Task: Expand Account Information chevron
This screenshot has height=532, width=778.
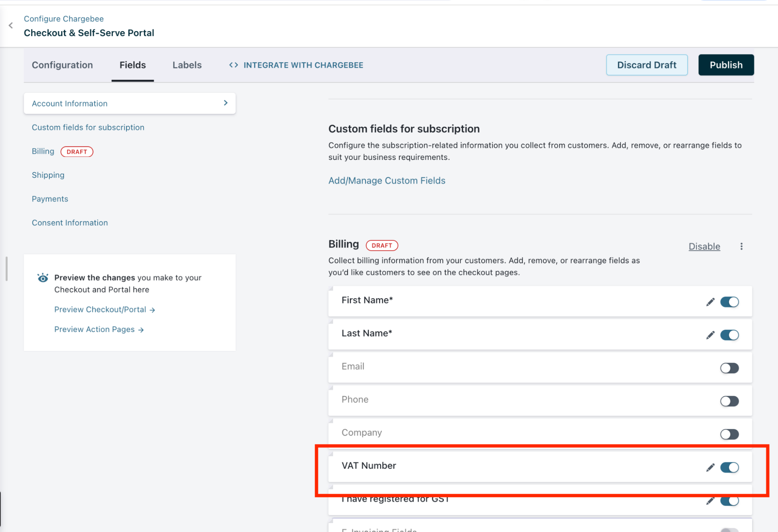Action: point(226,103)
